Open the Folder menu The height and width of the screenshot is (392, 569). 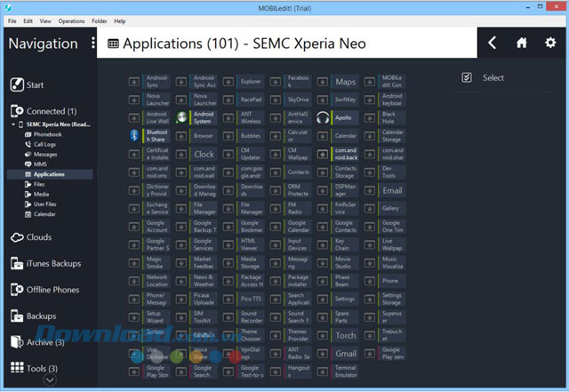[100, 20]
